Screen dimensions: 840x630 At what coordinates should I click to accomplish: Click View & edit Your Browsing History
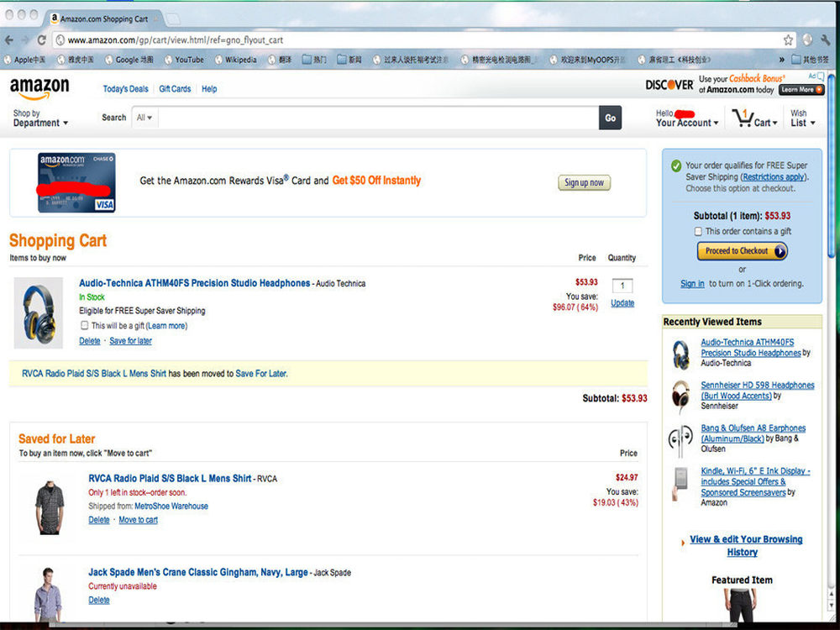click(x=746, y=545)
